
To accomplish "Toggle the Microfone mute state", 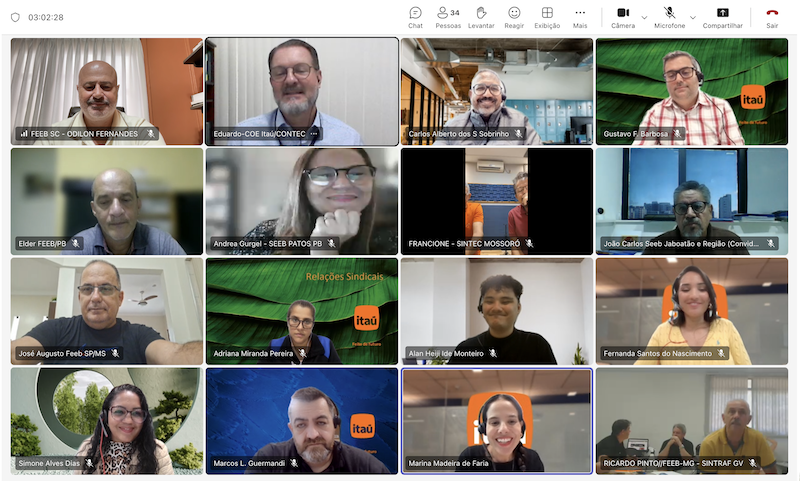I will pos(669,16).
